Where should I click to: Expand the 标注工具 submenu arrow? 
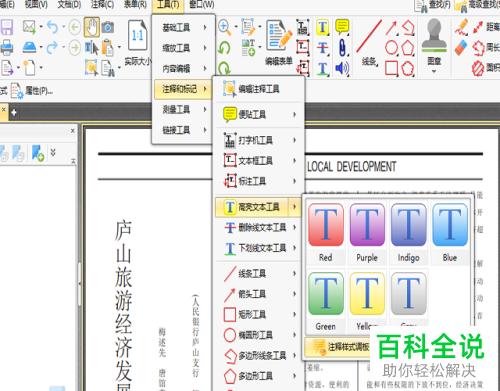(x=294, y=181)
